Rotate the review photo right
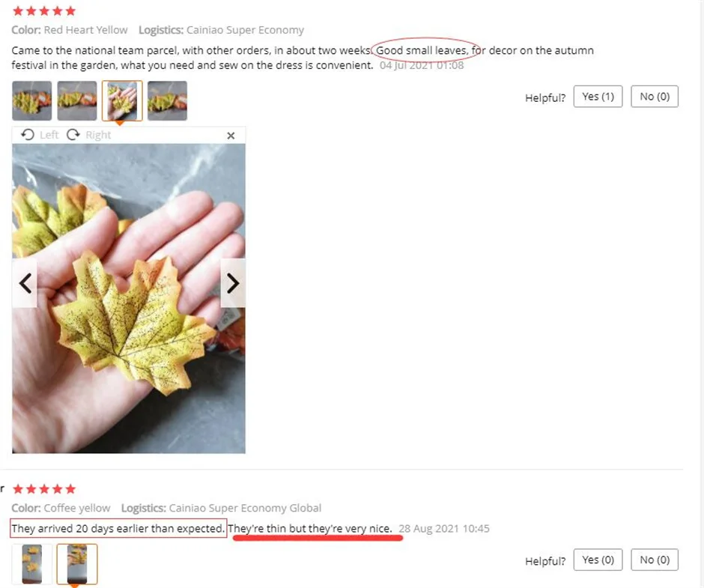Screen dimensions: 704x588 [88, 135]
